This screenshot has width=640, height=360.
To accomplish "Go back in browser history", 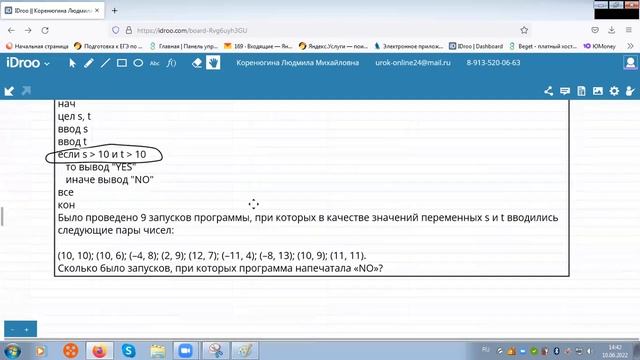I will [x=11, y=30].
